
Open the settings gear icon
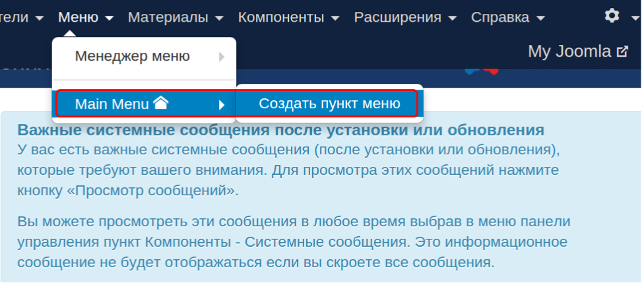(x=612, y=15)
